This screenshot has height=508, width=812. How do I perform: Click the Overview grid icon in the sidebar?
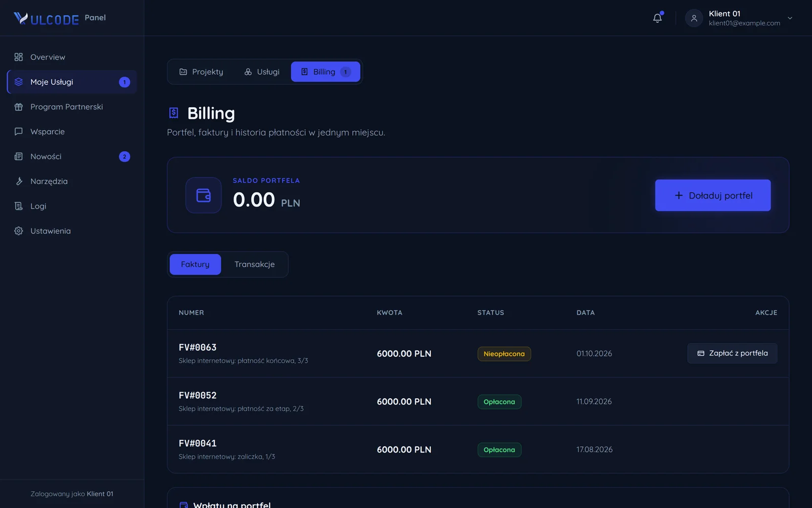tap(19, 57)
